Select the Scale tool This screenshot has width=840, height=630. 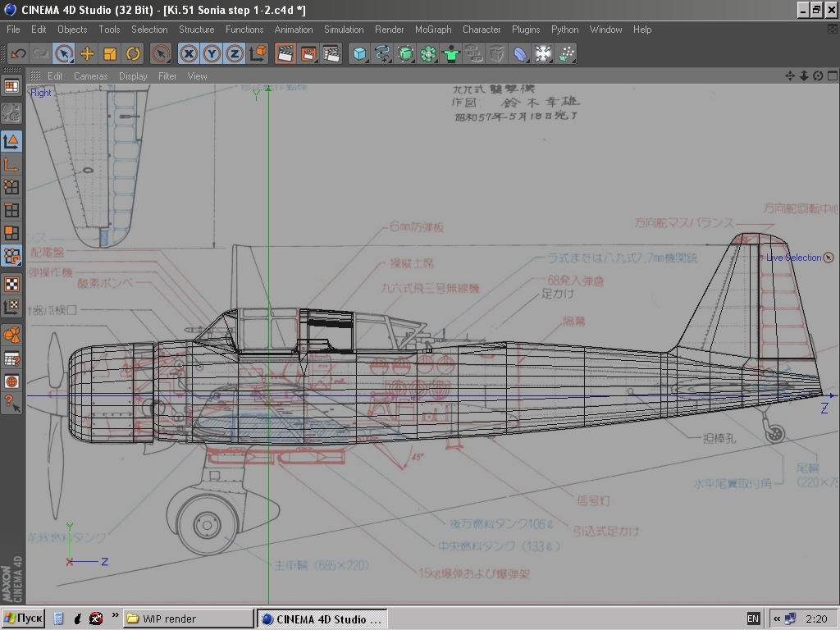pos(110,54)
